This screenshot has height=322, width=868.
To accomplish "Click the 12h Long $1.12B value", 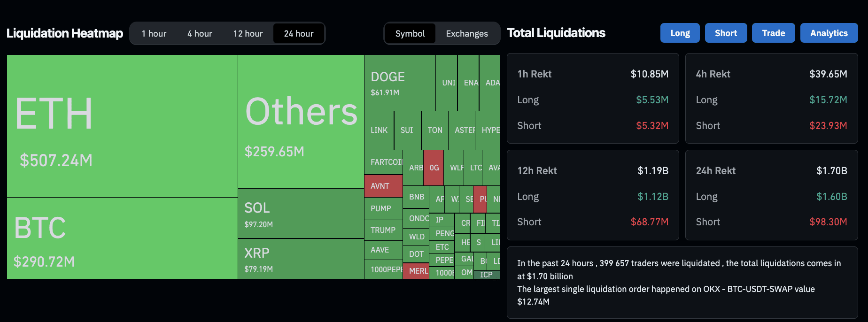I will click(x=653, y=197).
